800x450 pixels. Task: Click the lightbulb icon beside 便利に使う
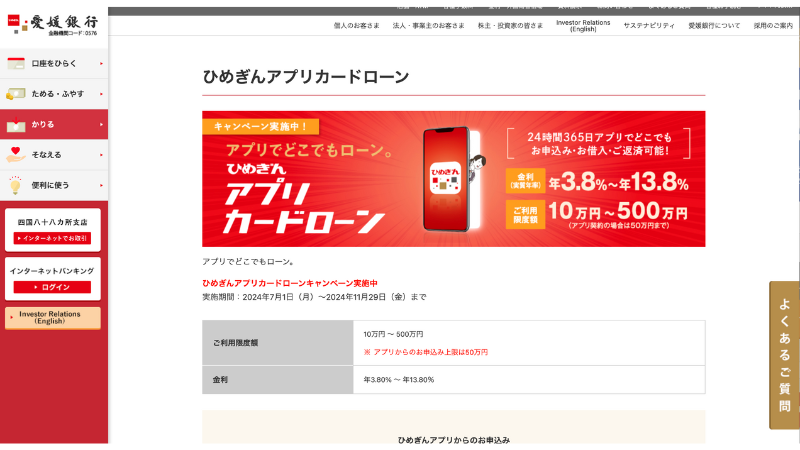(16, 185)
